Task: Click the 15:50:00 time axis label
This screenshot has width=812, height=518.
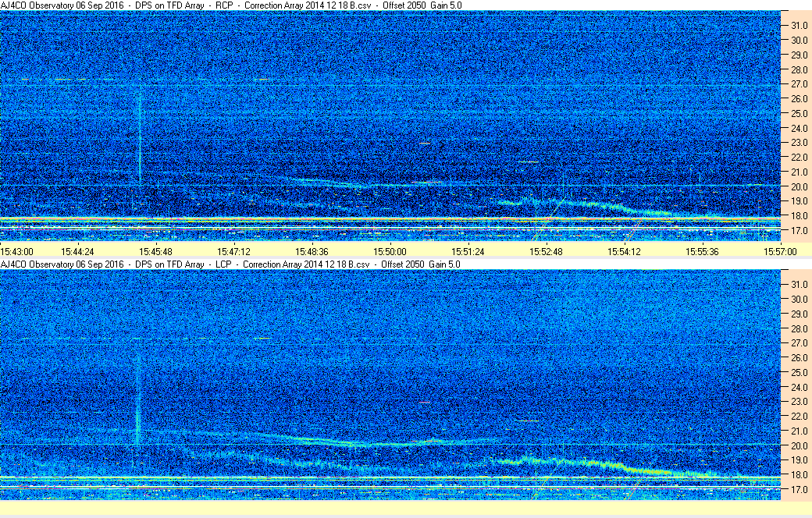Action: [390, 251]
